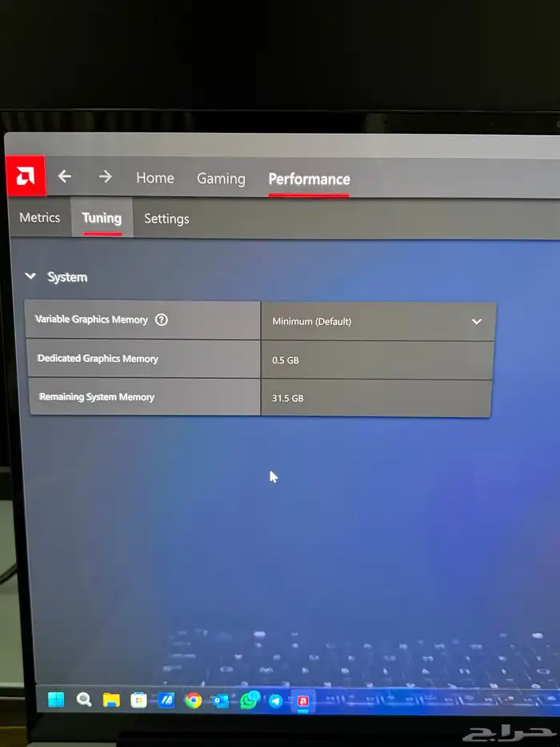The height and width of the screenshot is (747, 560).
Task: Open Outlook from taskbar
Action: [x=221, y=701]
